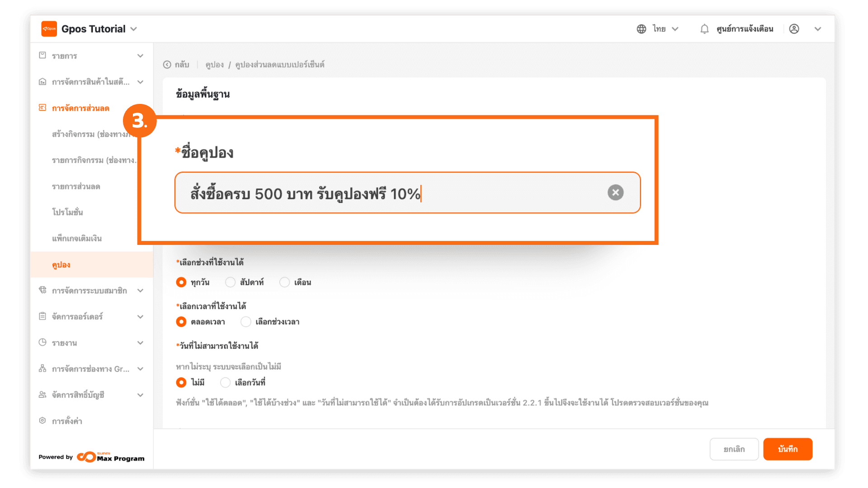Click the globe language icon
Image resolution: width=868 pixels, height=488 pixels.
[641, 29]
